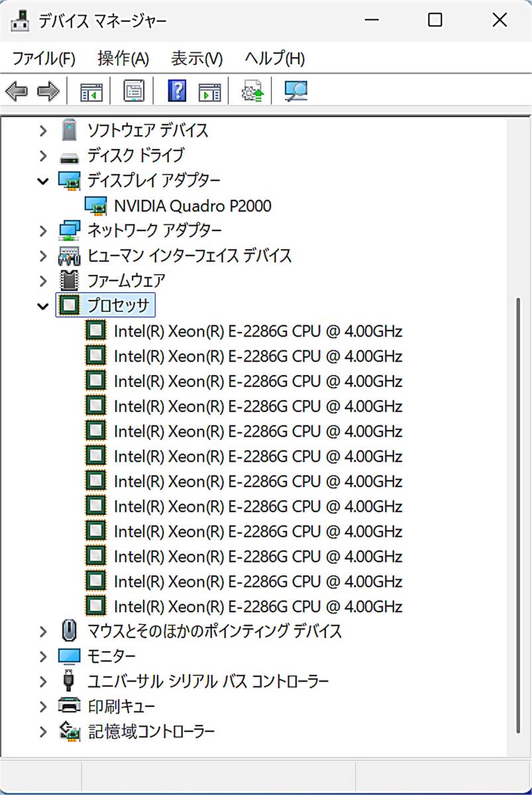Collapse the ディスプレイ アダプター node
The width and height of the screenshot is (532, 795).
coord(43,181)
